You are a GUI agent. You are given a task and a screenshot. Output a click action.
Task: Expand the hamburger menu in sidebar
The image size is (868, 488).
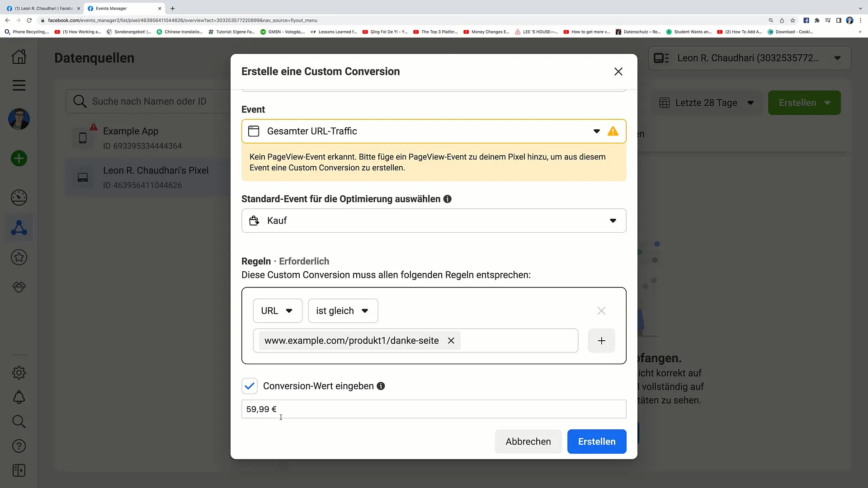tap(19, 85)
